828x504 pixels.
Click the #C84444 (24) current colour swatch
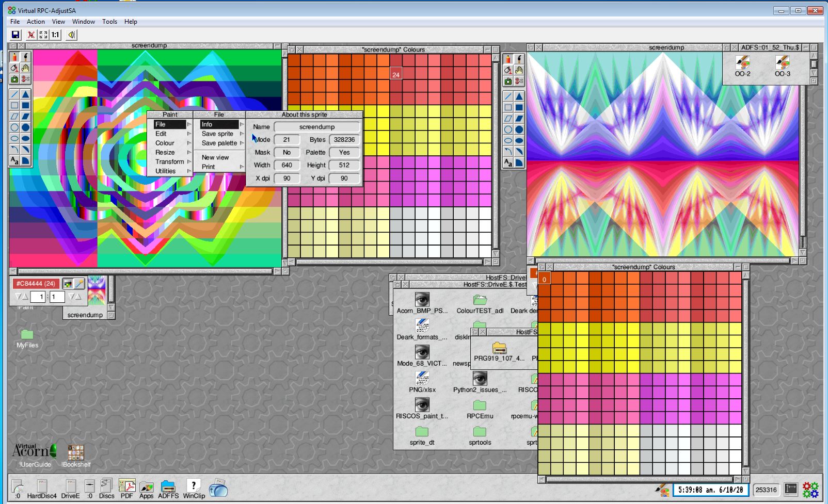pos(36,284)
